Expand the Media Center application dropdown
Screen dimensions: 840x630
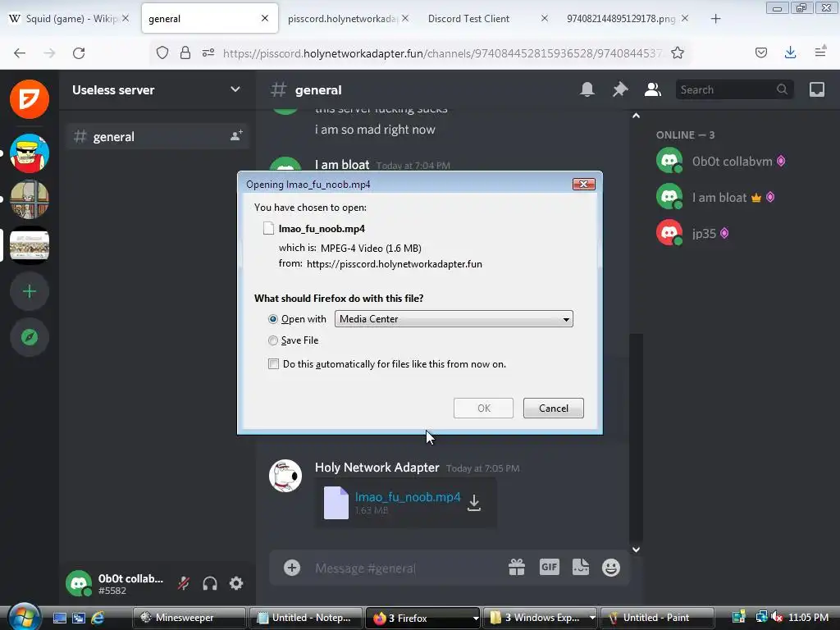coord(454,319)
